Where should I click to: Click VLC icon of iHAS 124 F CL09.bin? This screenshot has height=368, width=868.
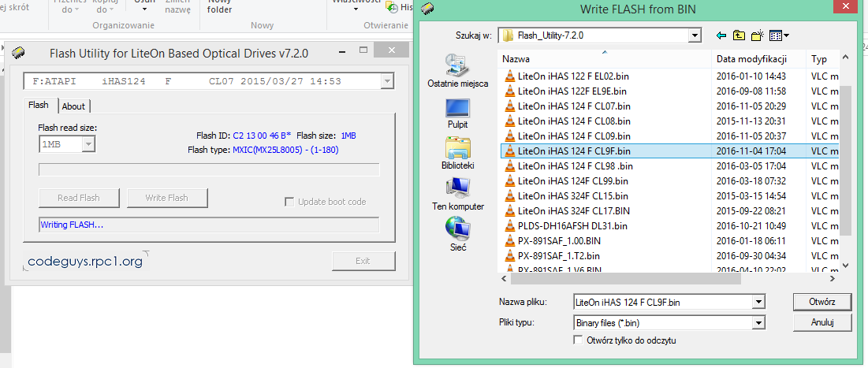[510, 136]
